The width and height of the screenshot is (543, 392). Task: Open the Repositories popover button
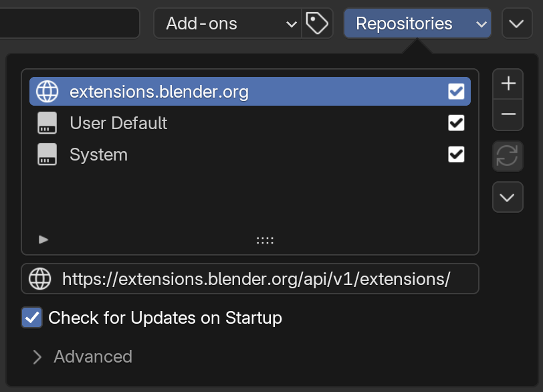pyautogui.click(x=416, y=23)
